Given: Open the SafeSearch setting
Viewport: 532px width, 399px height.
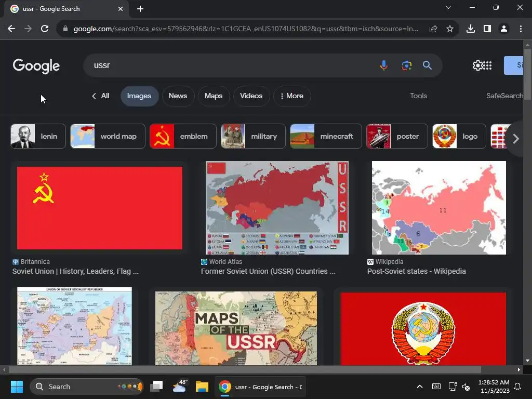Looking at the screenshot, I should coord(504,96).
